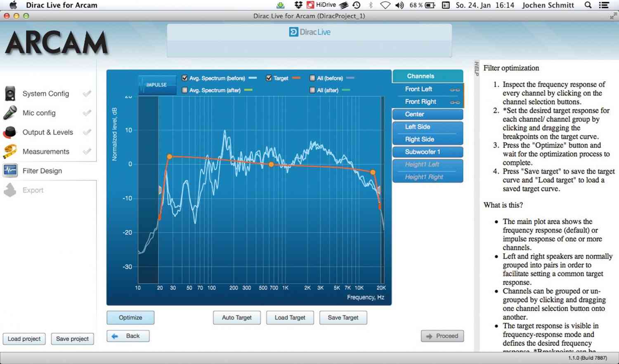Click the tape-measure Measurements icon
The image size is (619, 364).
10,151
